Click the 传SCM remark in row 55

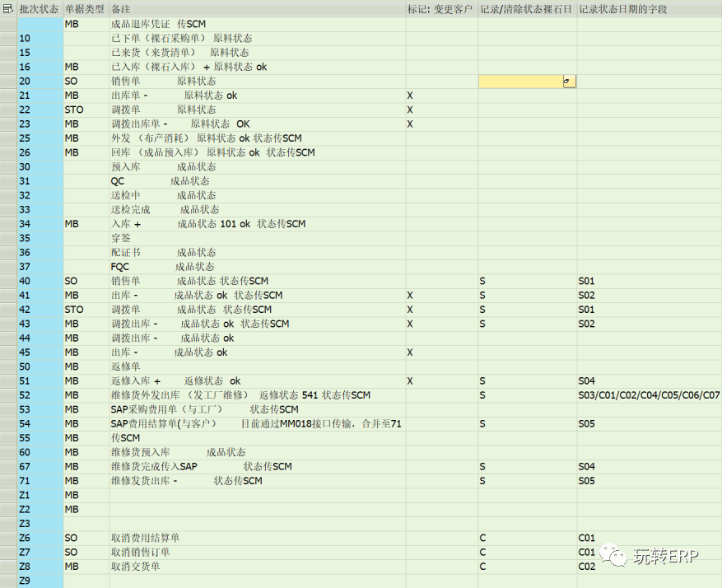coord(125,438)
